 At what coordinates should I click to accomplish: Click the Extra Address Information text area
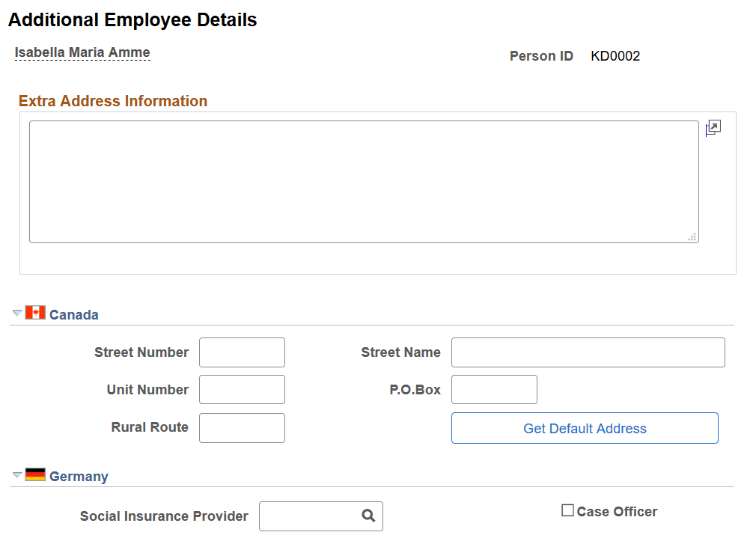tap(363, 180)
